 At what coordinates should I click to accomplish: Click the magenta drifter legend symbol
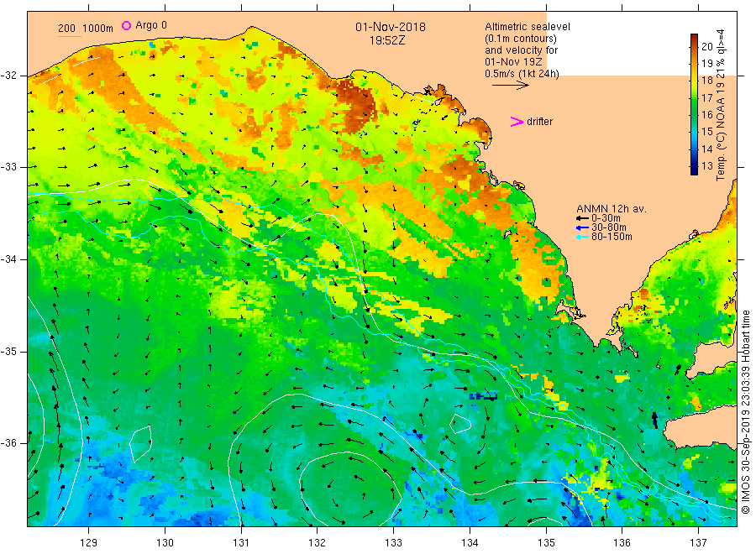pyautogui.click(x=517, y=122)
